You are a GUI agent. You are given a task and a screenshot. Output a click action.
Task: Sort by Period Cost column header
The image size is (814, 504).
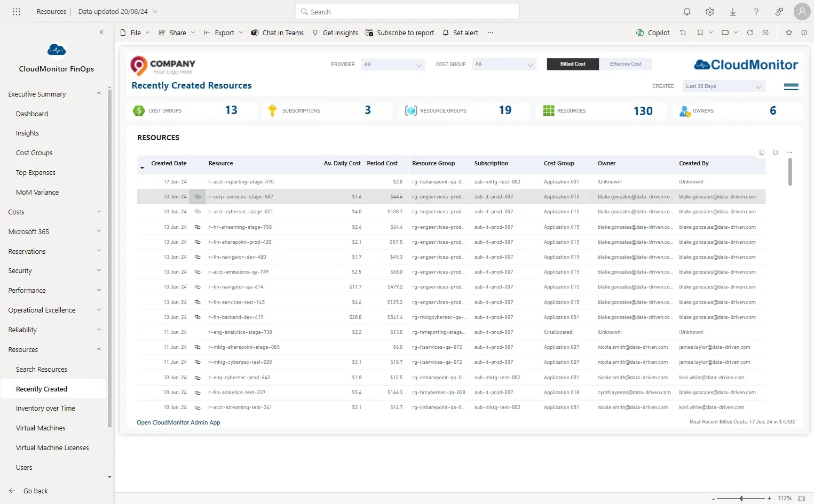(x=382, y=163)
